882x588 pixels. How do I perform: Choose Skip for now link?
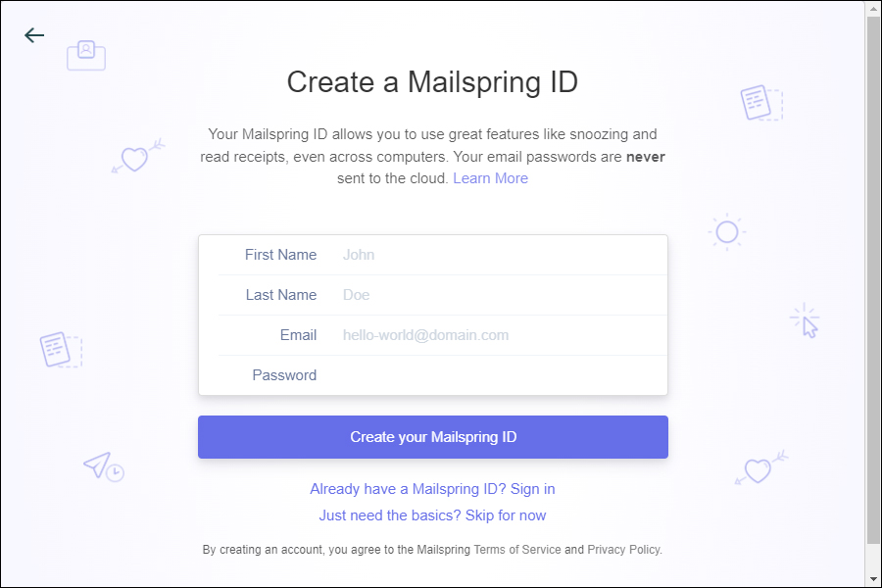[x=432, y=515]
